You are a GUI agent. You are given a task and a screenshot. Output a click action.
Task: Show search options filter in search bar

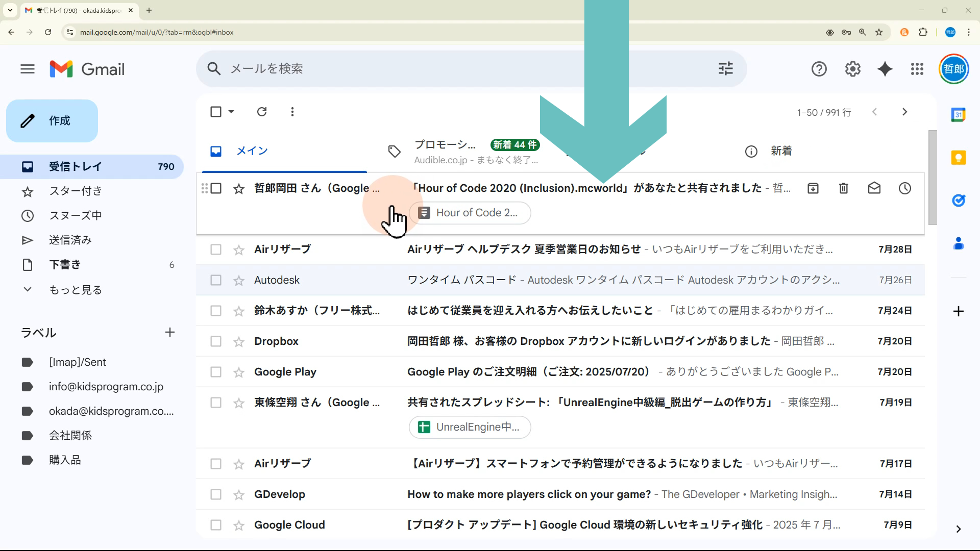(x=725, y=69)
